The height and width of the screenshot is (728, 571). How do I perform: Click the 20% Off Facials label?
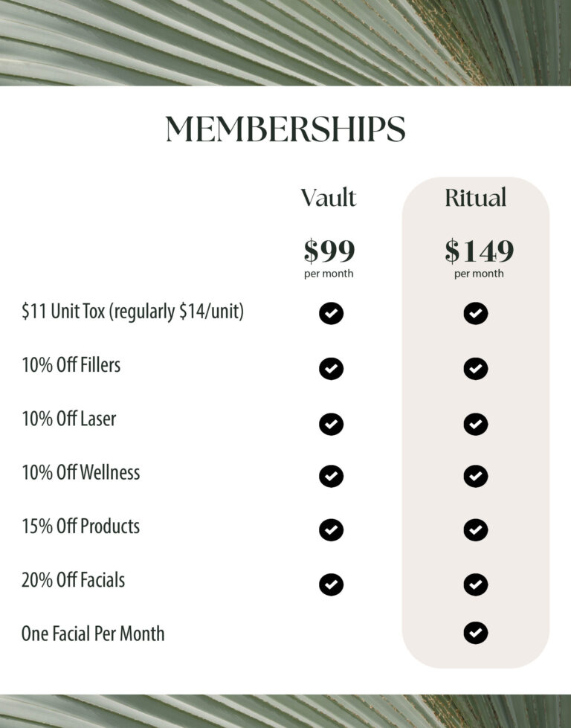click(74, 580)
